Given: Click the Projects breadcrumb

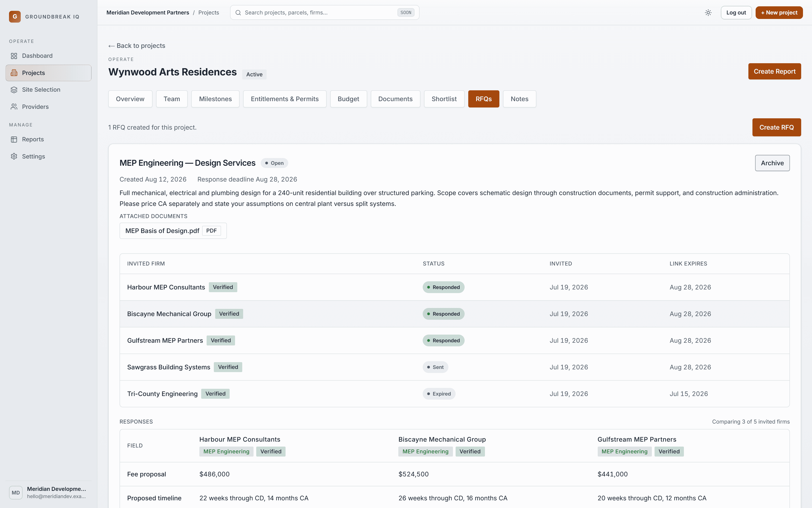Looking at the screenshot, I should (x=209, y=13).
